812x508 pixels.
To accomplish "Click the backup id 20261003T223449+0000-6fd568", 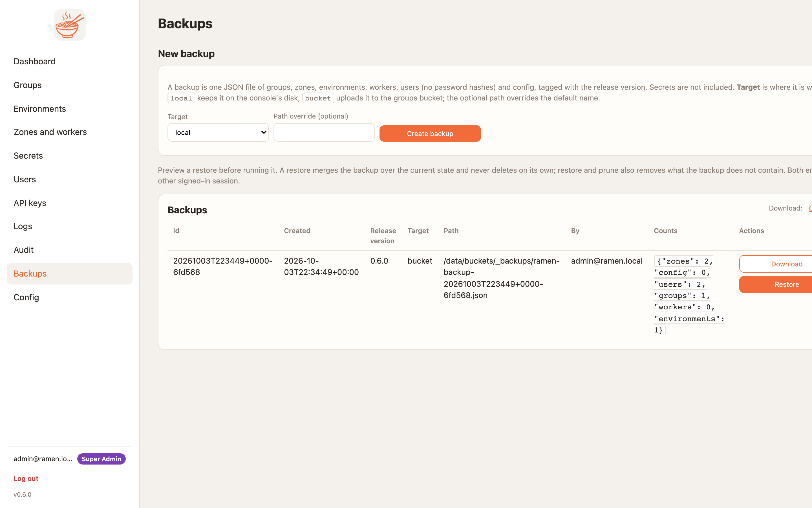I will pyautogui.click(x=222, y=266).
